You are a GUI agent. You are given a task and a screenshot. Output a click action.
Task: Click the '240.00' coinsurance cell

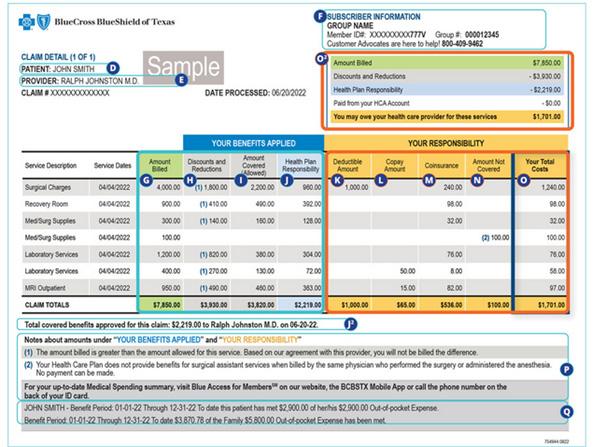453,187
